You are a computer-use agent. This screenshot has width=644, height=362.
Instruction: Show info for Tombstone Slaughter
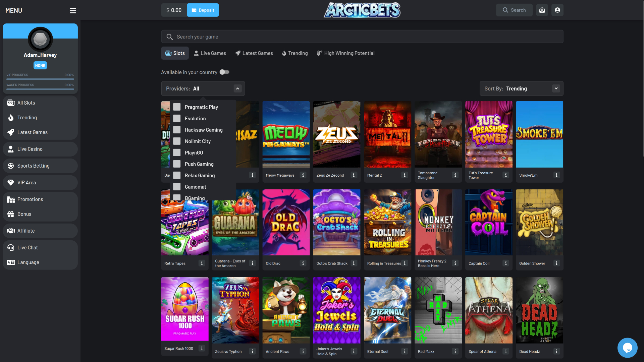pyautogui.click(x=455, y=175)
